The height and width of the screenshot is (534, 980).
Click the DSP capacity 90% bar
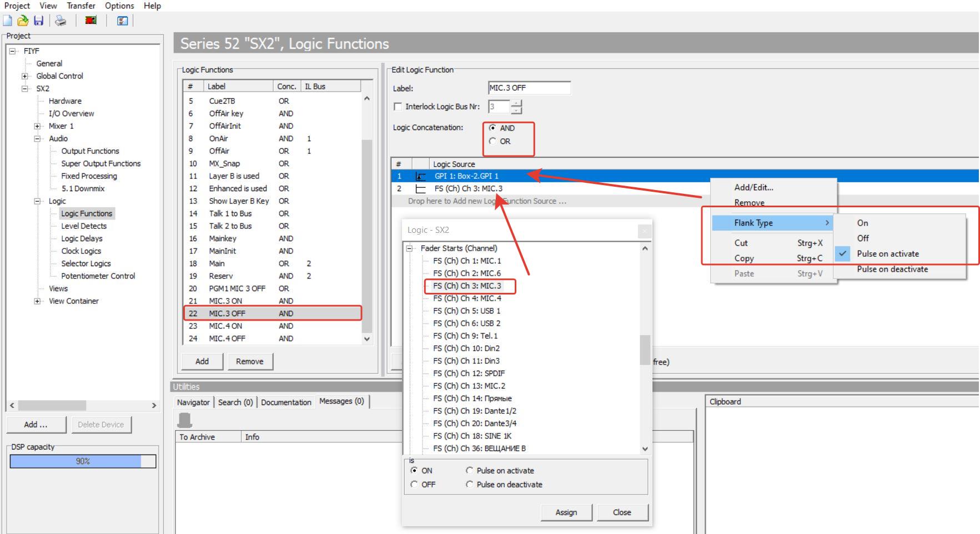tap(83, 461)
